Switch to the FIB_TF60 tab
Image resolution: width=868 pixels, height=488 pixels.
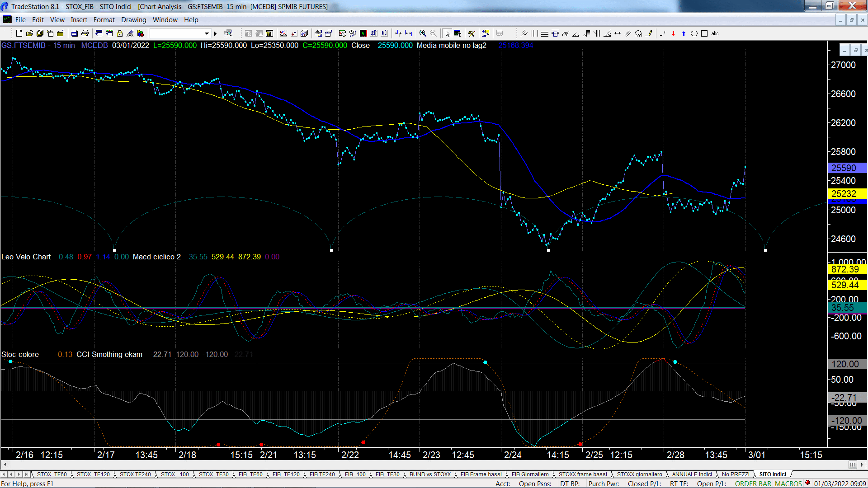pyautogui.click(x=250, y=474)
